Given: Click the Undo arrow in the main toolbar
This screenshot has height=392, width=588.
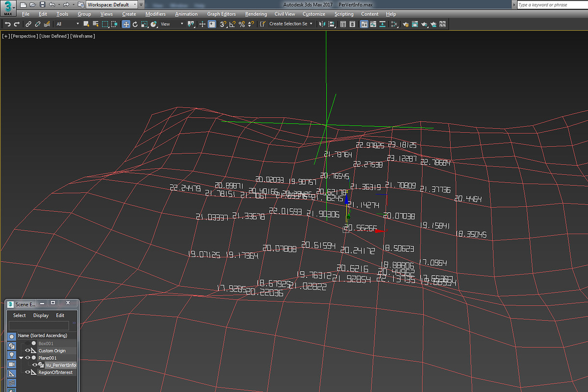Looking at the screenshot, I should point(7,24).
